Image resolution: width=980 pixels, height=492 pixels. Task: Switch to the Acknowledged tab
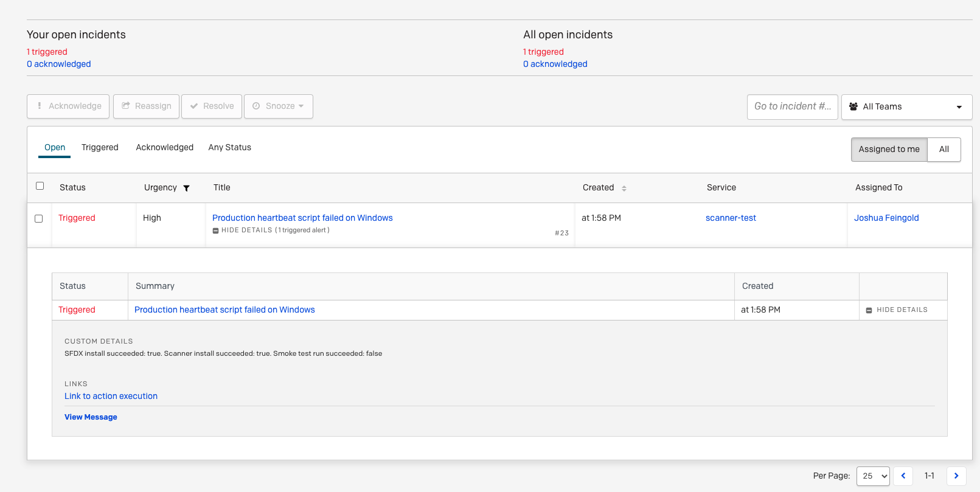click(x=165, y=148)
